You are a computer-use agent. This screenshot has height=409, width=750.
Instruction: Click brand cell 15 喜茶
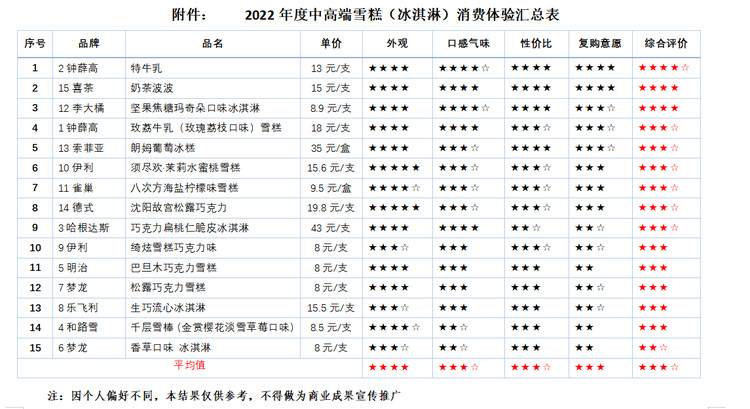[x=76, y=88]
